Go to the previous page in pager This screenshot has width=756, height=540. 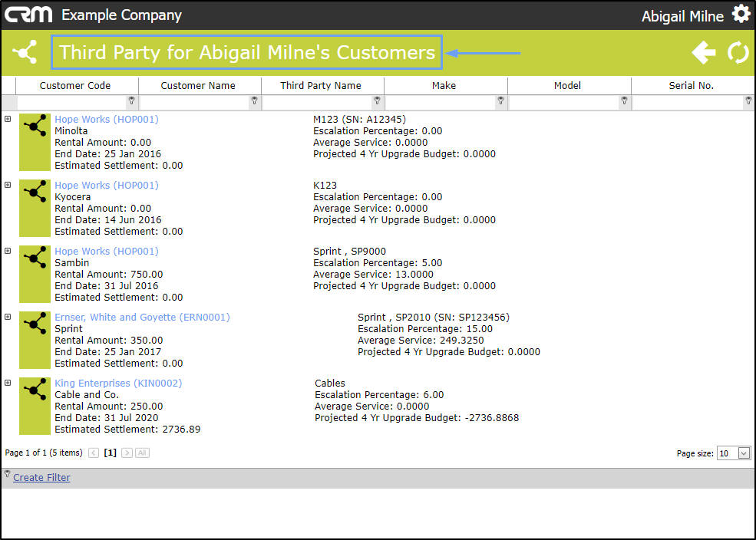point(94,453)
